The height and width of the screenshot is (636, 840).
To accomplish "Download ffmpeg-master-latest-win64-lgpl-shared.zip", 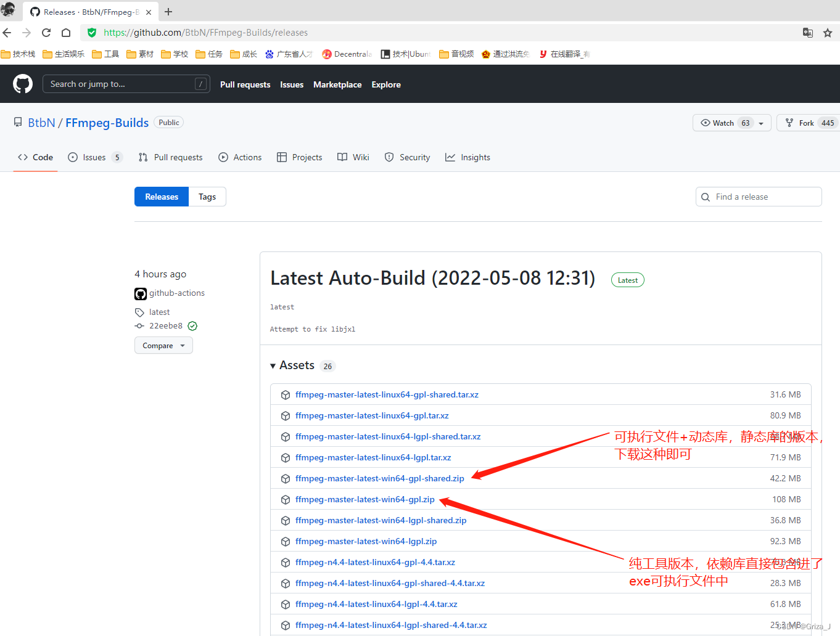I will (x=381, y=521).
